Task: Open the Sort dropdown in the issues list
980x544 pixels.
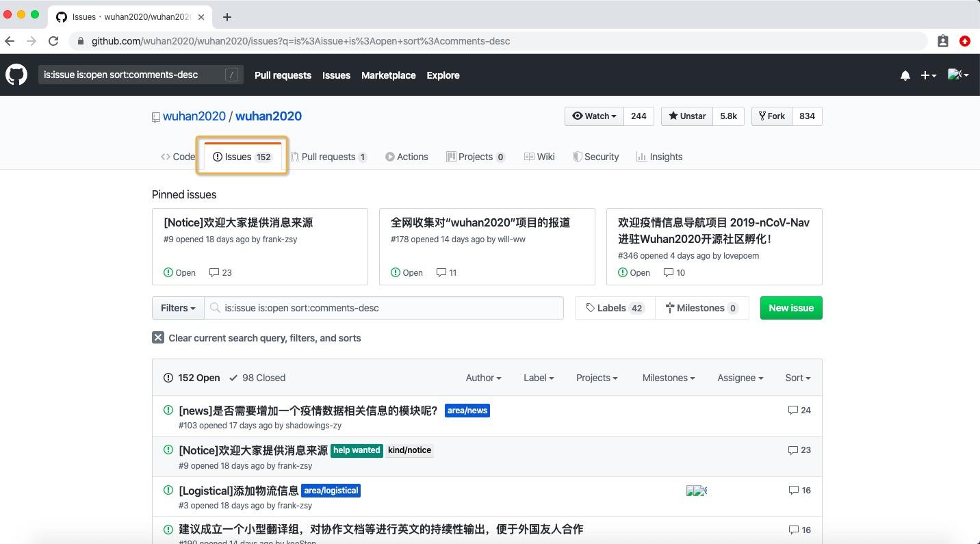Action: click(797, 377)
